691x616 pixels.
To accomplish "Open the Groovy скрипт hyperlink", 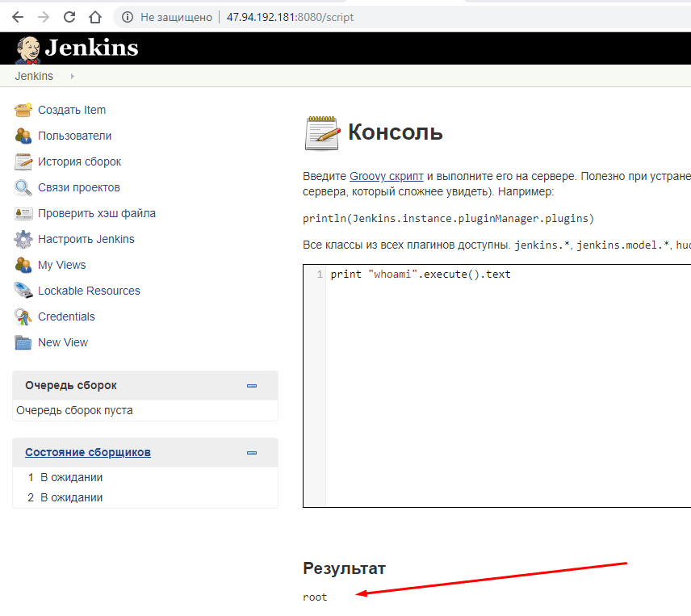I will [x=386, y=176].
